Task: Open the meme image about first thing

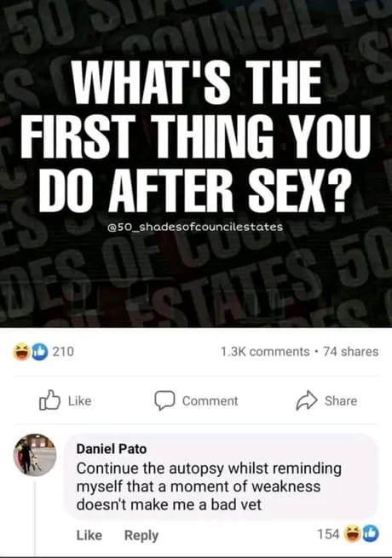Action: 196,164
